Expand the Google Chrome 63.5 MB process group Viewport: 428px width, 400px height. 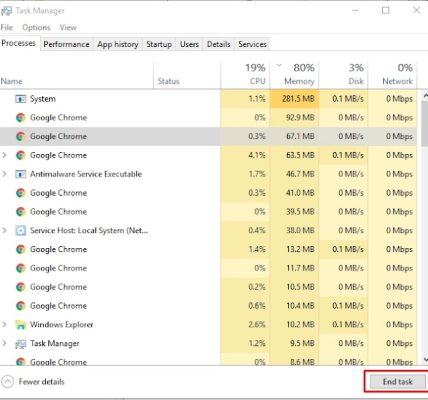(x=4, y=155)
